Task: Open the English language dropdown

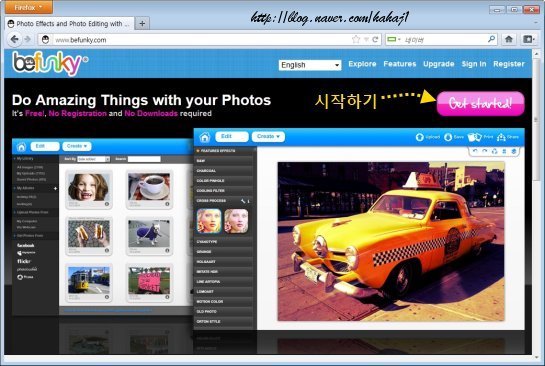Action: click(310, 65)
